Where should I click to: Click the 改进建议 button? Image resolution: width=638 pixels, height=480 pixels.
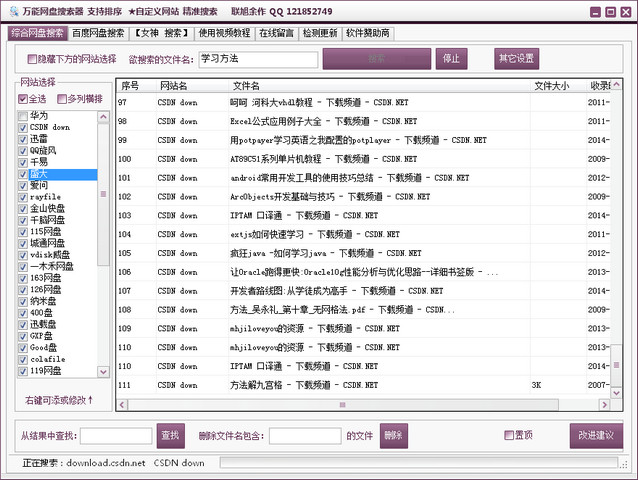coord(597,435)
